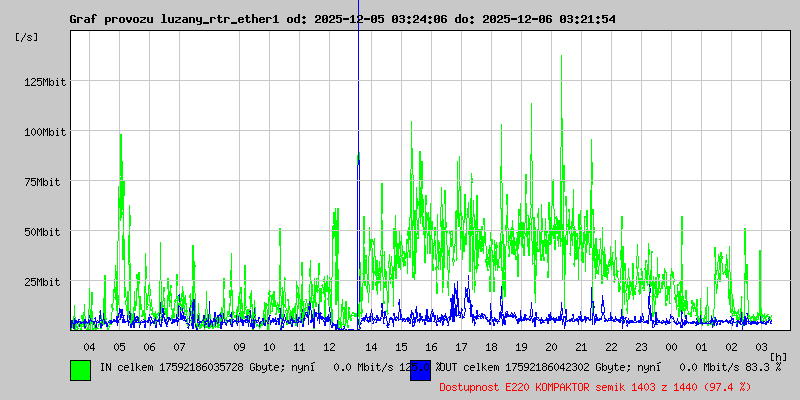
Task: Click the '[h]' hour unit label
Action: [x=779, y=357]
